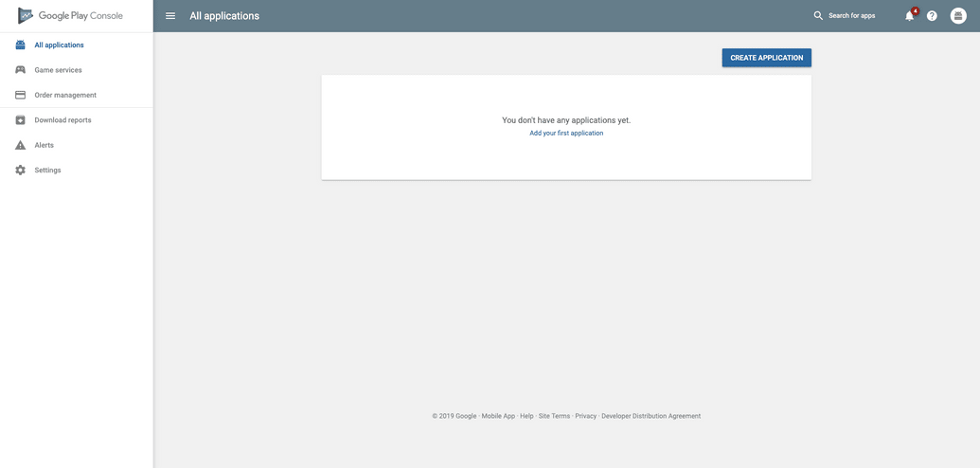Open the Developer Distribution Agreement link
This screenshot has width=980, height=468.
pyautogui.click(x=650, y=416)
